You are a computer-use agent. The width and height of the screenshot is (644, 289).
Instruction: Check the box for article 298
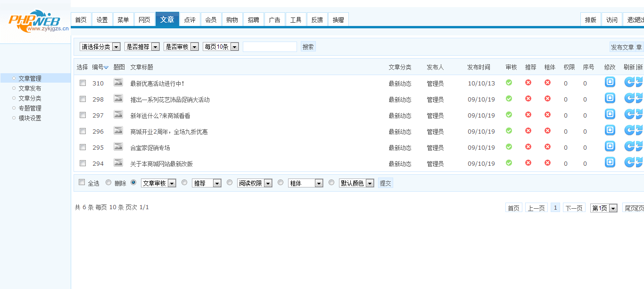point(83,99)
